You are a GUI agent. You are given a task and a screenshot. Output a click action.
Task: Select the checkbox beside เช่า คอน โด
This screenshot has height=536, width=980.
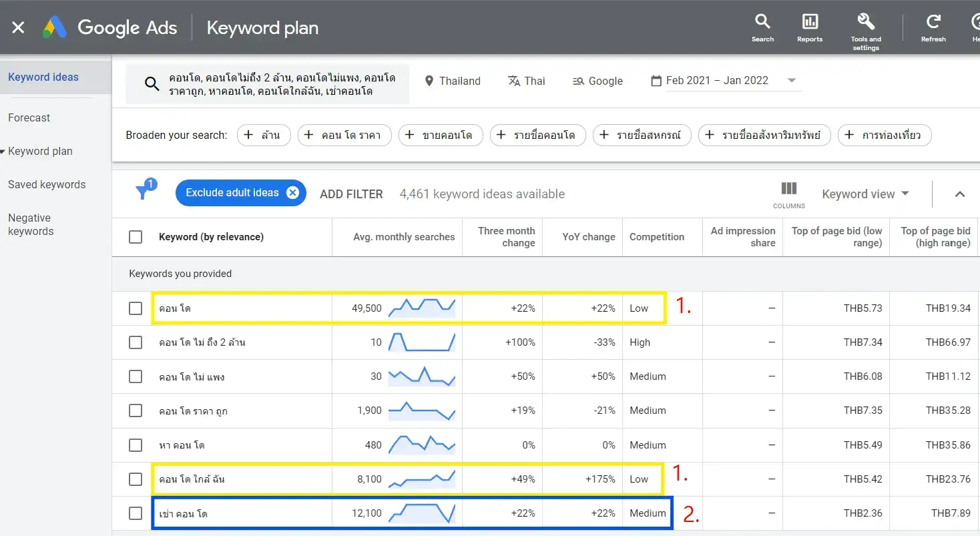click(136, 513)
